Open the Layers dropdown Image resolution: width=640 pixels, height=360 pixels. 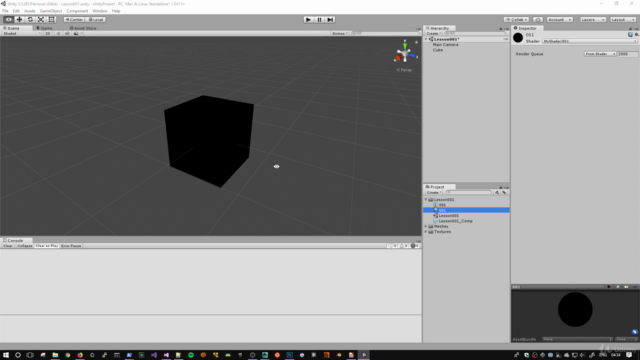tap(593, 20)
